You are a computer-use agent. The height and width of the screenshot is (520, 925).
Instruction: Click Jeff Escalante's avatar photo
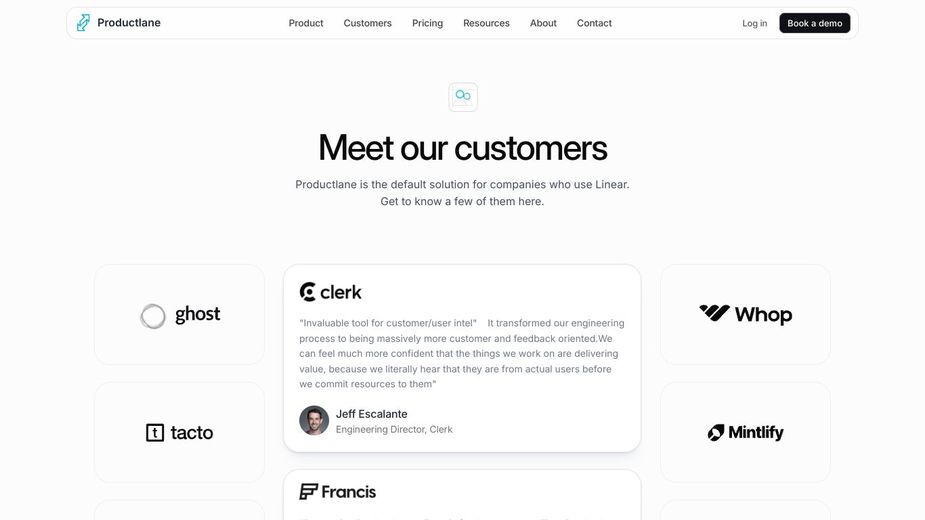[314, 420]
